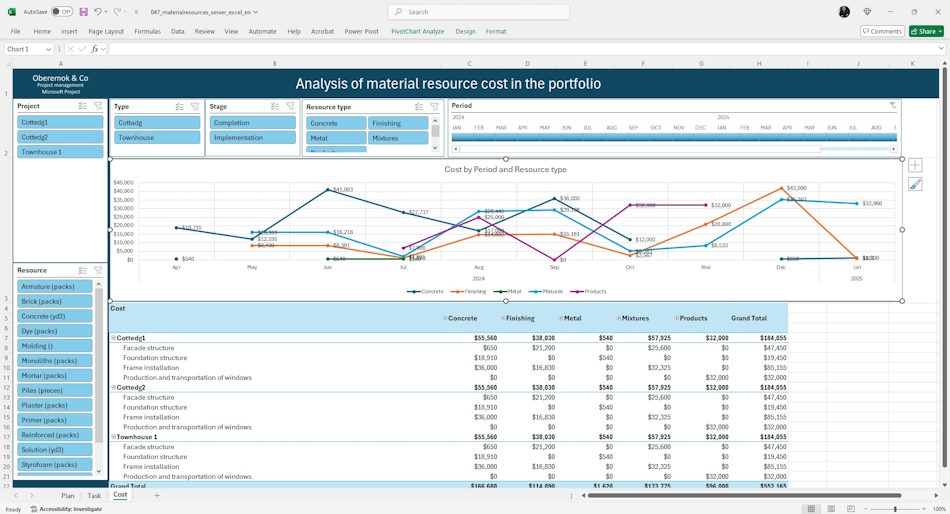Save the workbook using the floppy disk icon
Image resolution: width=950 pixels, height=514 pixels.
84,12
